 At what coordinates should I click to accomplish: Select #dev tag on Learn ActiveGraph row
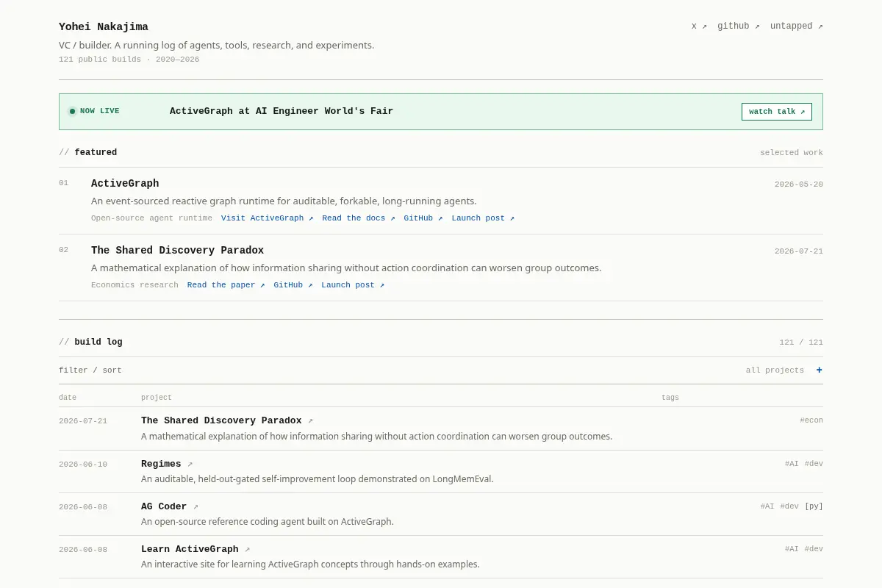[814, 549]
